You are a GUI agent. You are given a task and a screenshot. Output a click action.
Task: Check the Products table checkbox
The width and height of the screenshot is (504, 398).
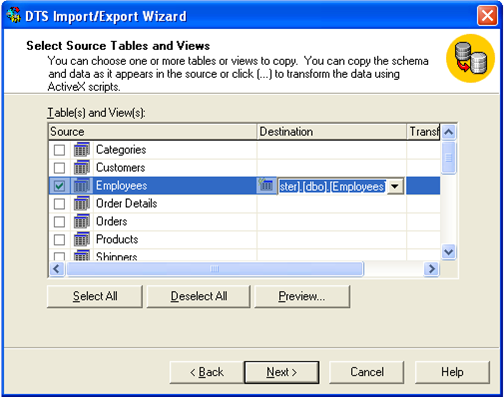click(59, 240)
